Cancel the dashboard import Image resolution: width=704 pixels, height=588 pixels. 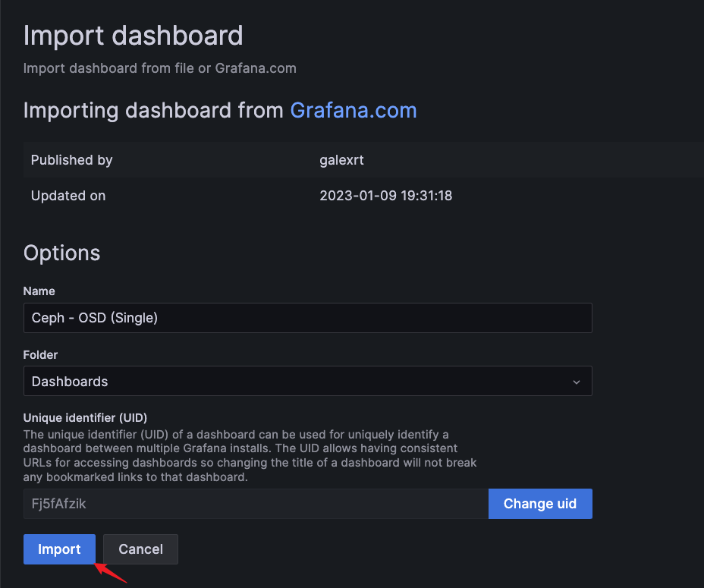click(140, 549)
